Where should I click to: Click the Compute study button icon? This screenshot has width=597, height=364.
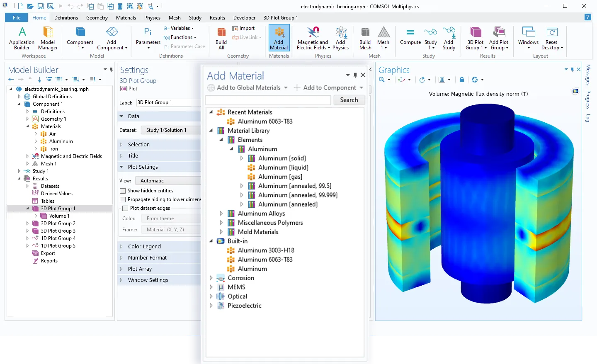[410, 33]
